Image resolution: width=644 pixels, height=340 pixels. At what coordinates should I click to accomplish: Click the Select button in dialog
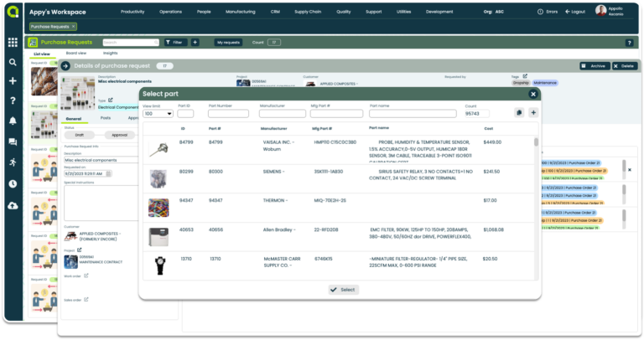tap(344, 290)
